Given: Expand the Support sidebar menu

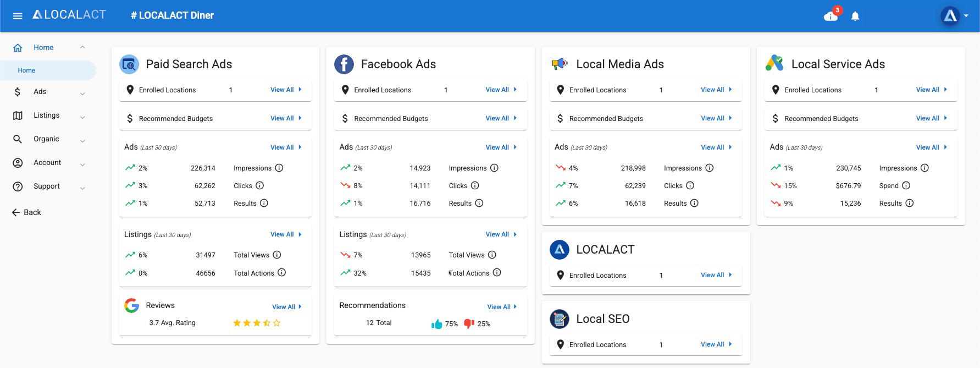Looking at the screenshot, I should [x=82, y=188].
